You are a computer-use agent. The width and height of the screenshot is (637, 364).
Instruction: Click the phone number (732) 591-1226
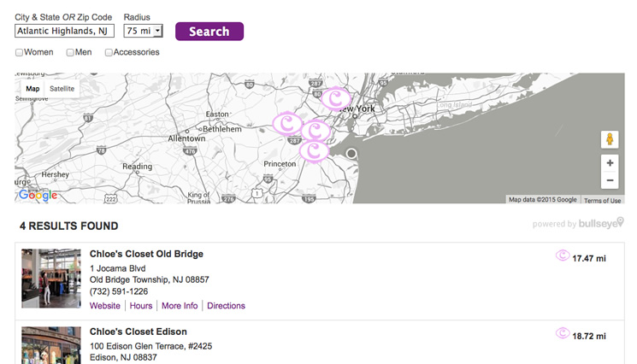point(119,291)
